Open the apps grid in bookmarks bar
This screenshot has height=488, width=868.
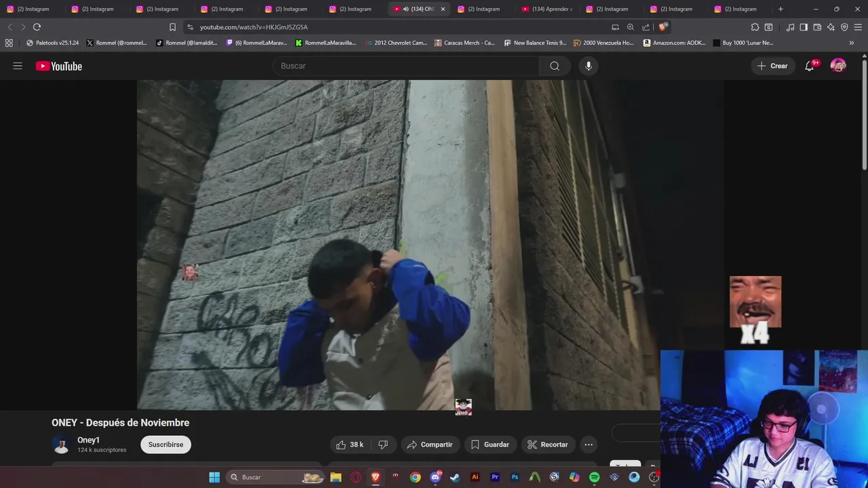[9, 43]
